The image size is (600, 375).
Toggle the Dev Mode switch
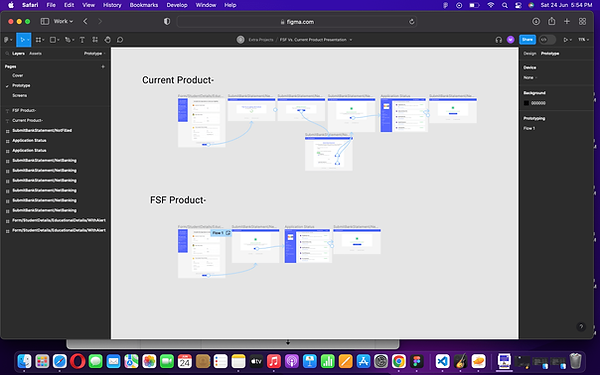click(x=547, y=40)
